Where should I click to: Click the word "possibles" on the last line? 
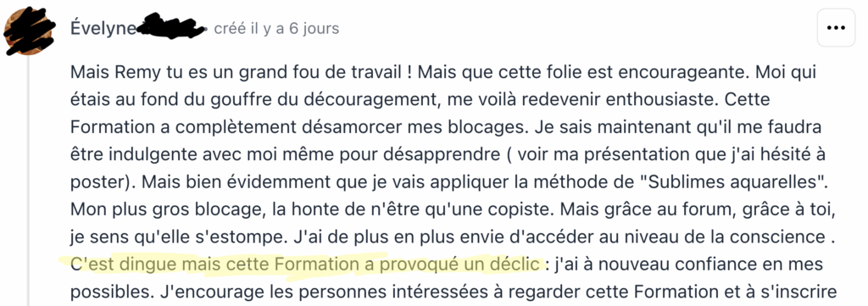[112, 292]
